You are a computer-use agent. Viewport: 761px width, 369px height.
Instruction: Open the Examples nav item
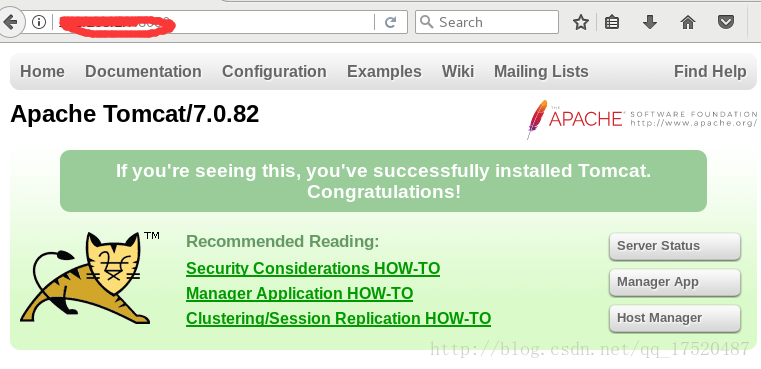pos(384,71)
